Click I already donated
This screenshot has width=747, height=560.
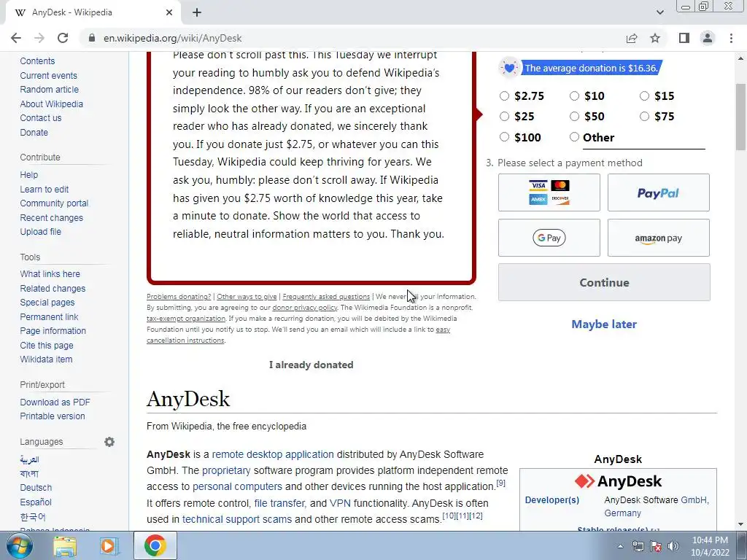(x=311, y=365)
